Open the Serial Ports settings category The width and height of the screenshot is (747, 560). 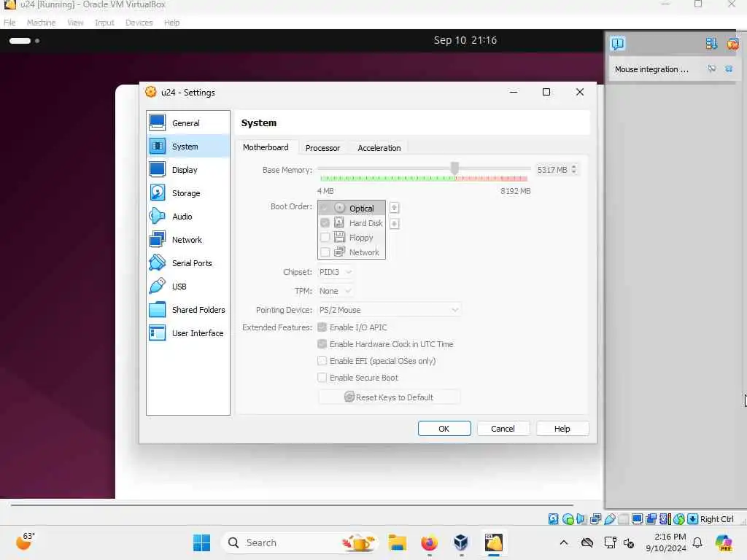click(x=188, y=262)
